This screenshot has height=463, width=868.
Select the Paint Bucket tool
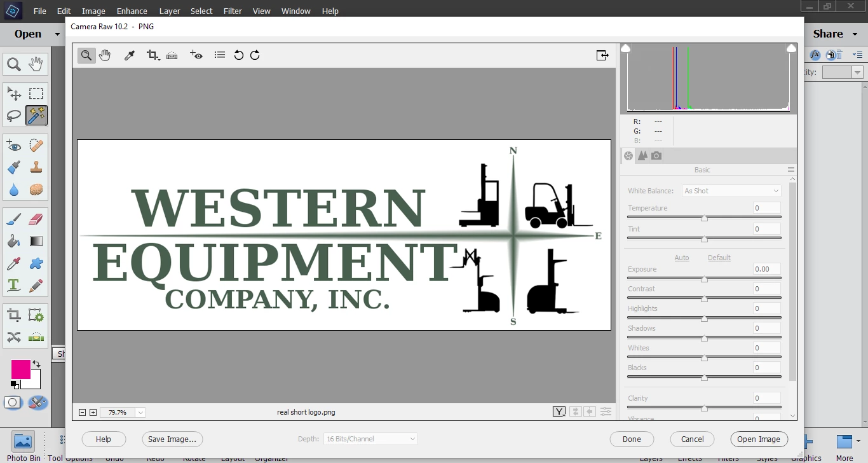pyautogui.click(x=14, y=241)
